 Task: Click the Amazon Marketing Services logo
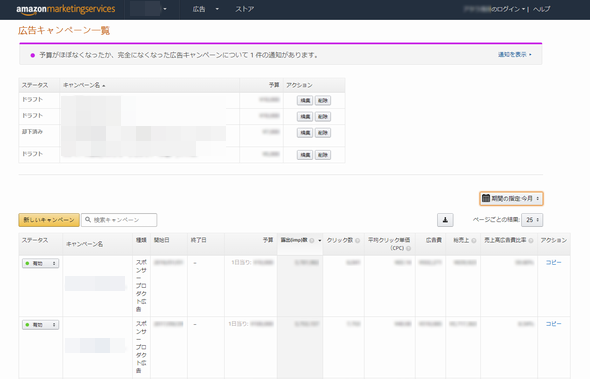tap(66, 9)
